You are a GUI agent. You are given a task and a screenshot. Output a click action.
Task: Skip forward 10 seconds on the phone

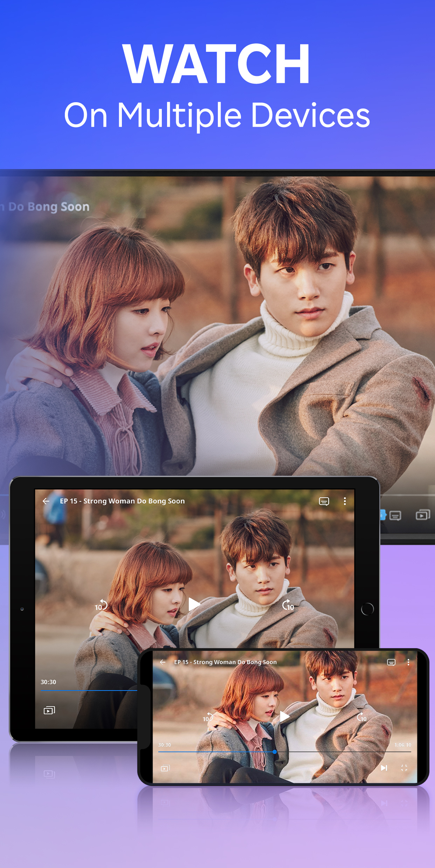coord(362,717)
